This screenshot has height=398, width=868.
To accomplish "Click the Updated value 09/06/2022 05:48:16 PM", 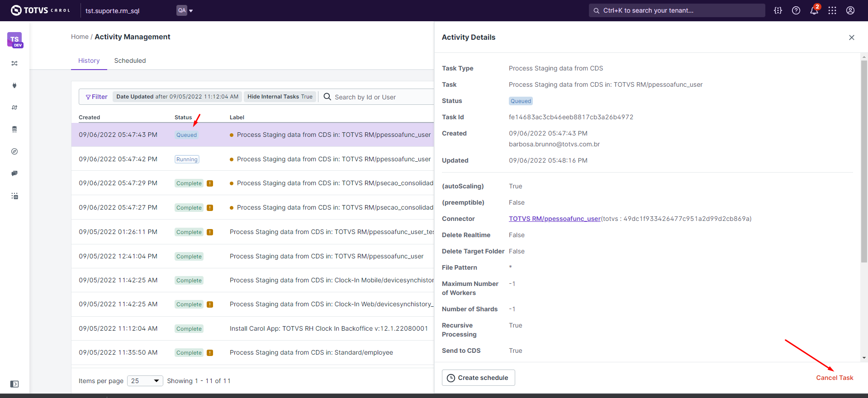I will pos(548,160).
